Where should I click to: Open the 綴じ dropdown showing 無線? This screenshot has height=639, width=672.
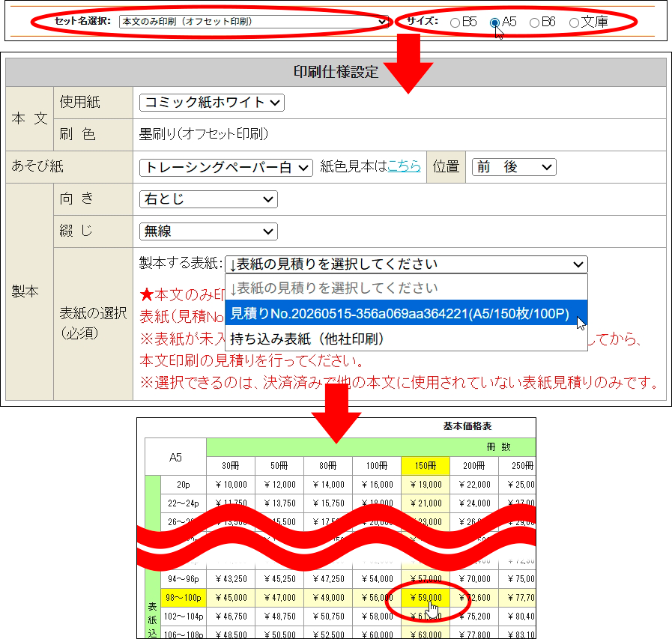208,231
